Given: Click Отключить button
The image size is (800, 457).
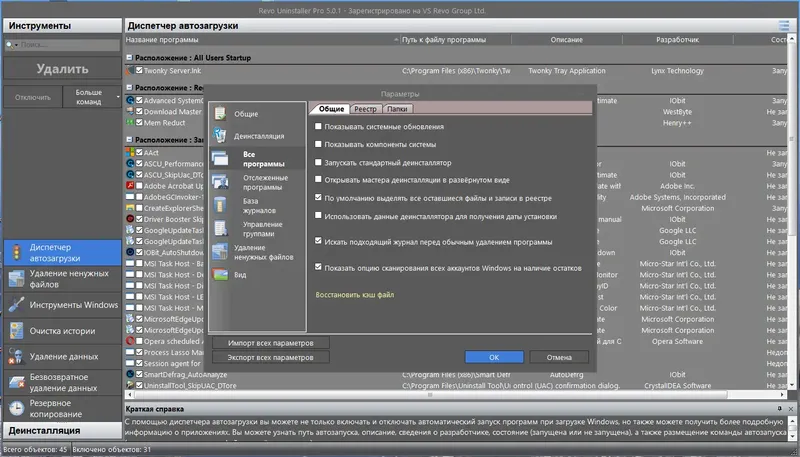Looking at the screenshot, I should [x=33, y=97].
